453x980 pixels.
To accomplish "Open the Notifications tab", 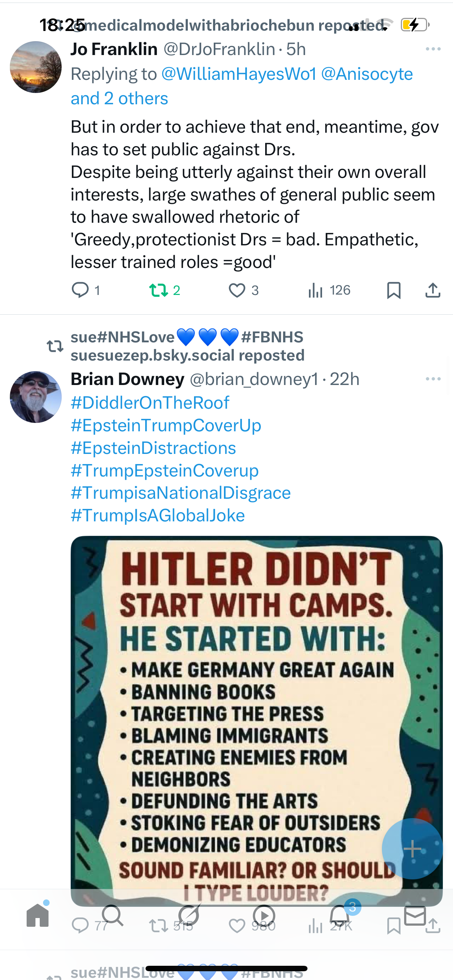I will [340, 915].
